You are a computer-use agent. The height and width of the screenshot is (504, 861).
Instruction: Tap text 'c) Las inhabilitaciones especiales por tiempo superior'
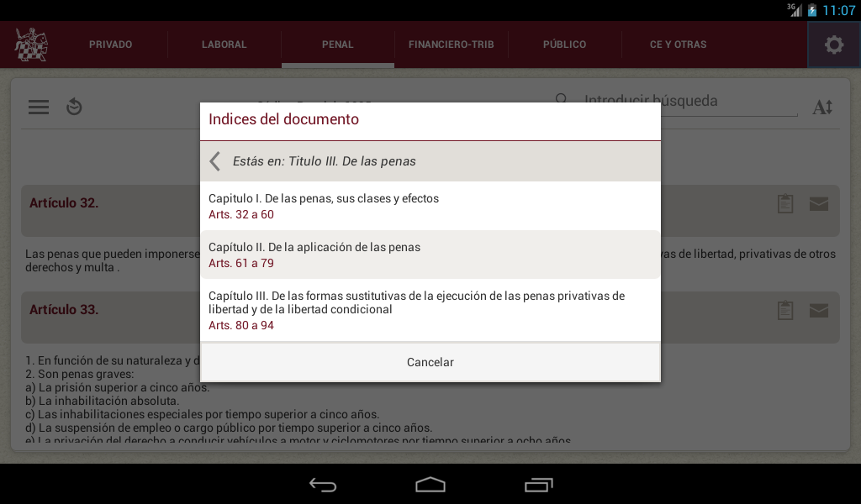202,414
